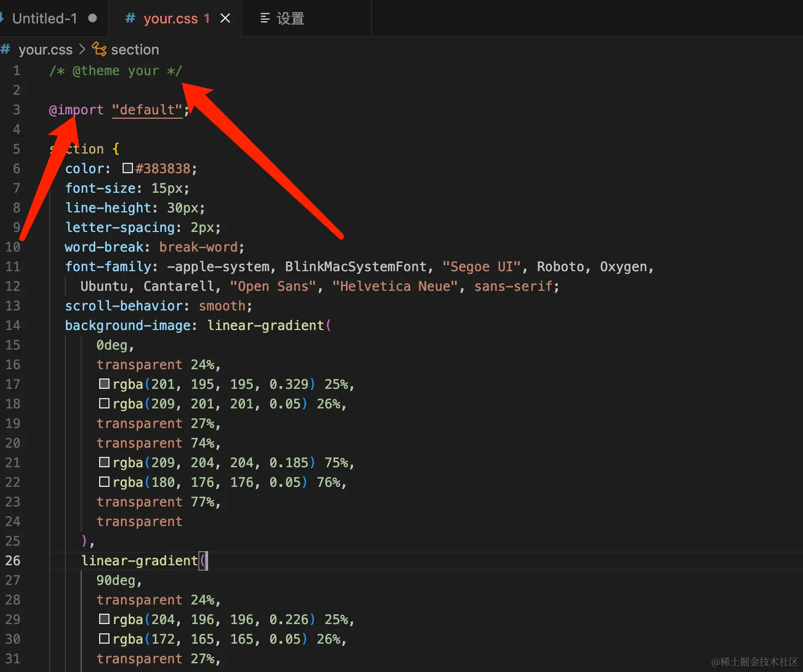Screen dimensions: 803x672
Task: Click the background-image property
Action: coord(127,326)
